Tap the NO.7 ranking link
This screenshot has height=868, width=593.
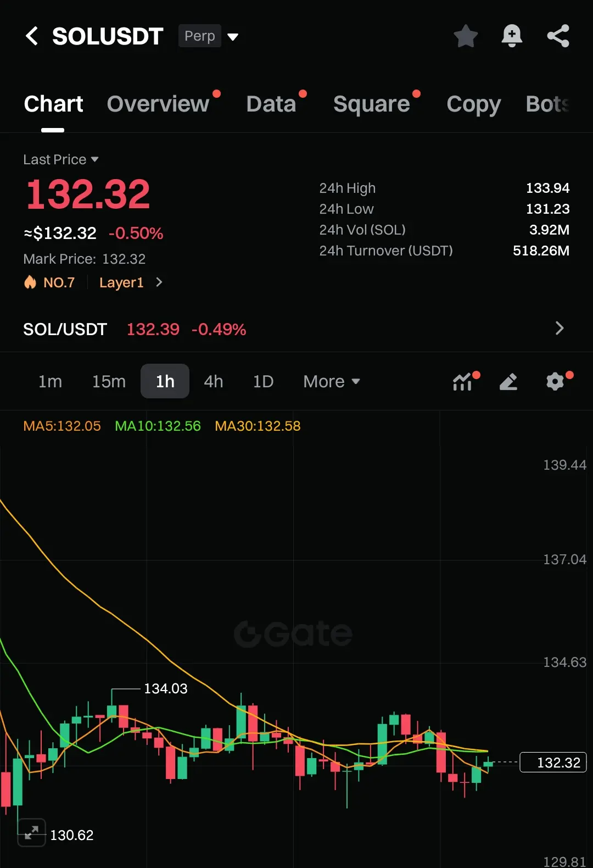point(59,282)
